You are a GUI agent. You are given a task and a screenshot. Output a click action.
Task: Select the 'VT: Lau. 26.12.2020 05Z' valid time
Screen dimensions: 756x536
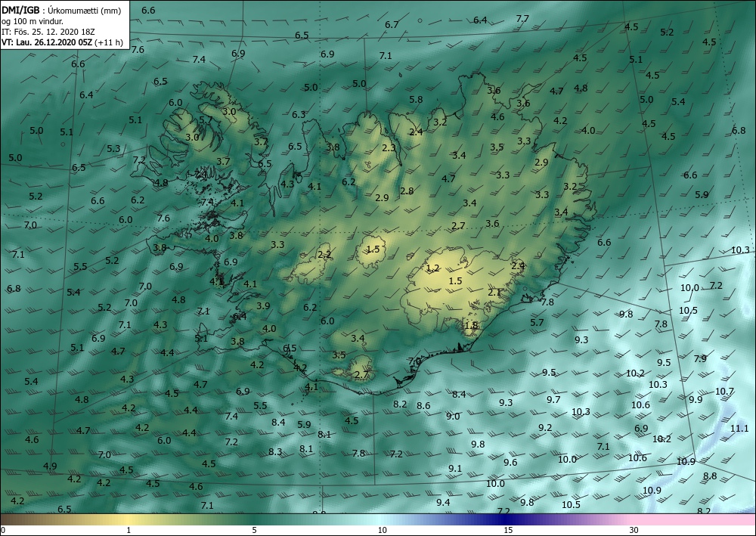point(47,42)
